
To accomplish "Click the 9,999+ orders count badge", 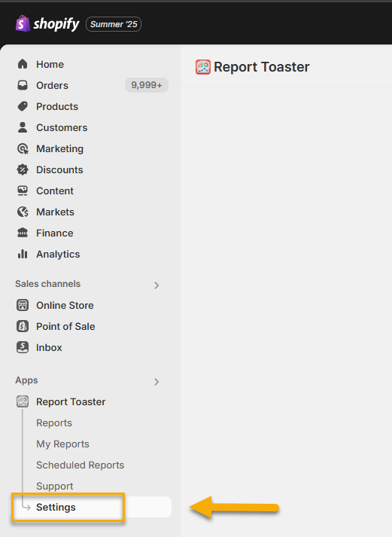I will coord(147,85).
